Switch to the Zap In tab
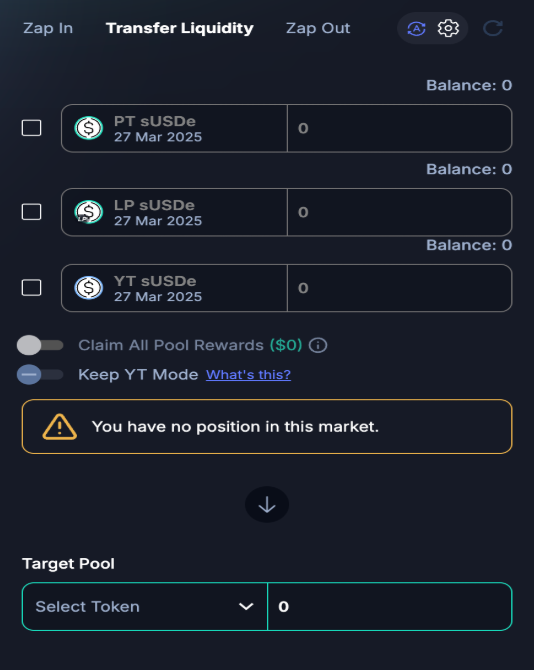The height and width of the screenshot is (670, 534). tap(48, 28)
